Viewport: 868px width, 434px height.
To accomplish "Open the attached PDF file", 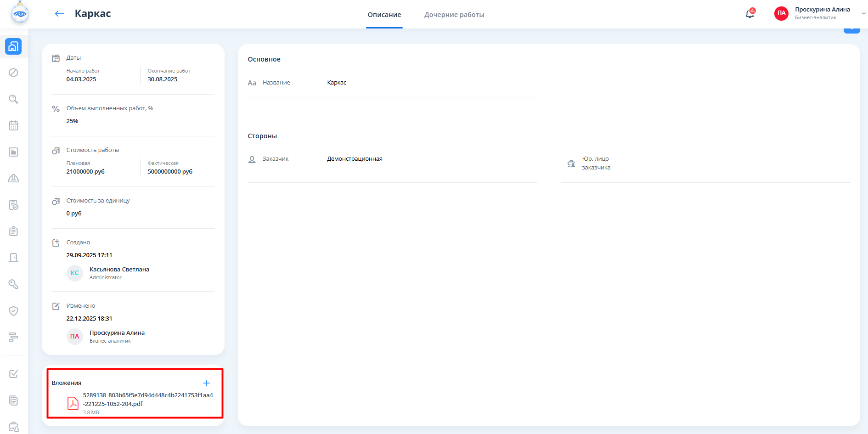I will point(147,400).
